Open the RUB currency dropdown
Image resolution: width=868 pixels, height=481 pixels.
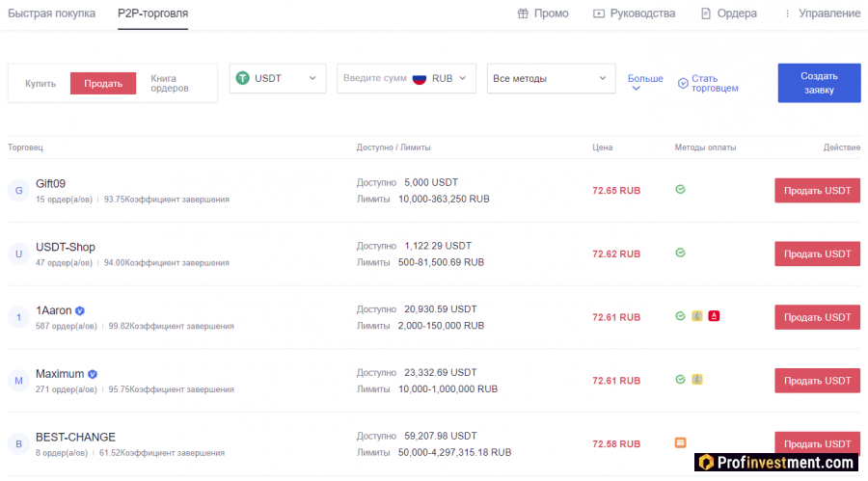[x=448, y=78]
